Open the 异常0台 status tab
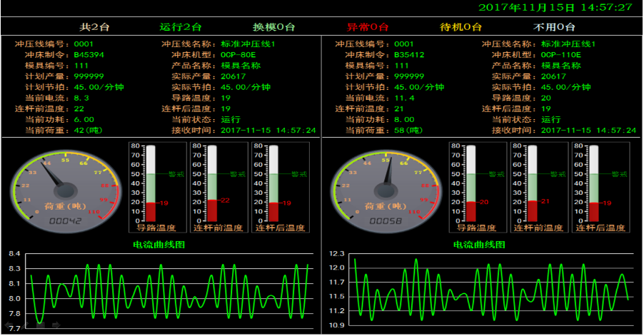Screen dimensions: 644x336 point(368,27)
